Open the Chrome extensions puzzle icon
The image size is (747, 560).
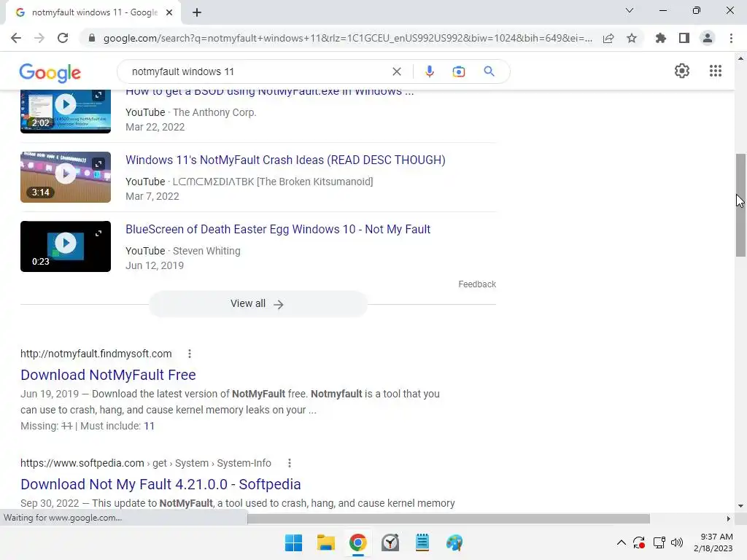(660, 38)
